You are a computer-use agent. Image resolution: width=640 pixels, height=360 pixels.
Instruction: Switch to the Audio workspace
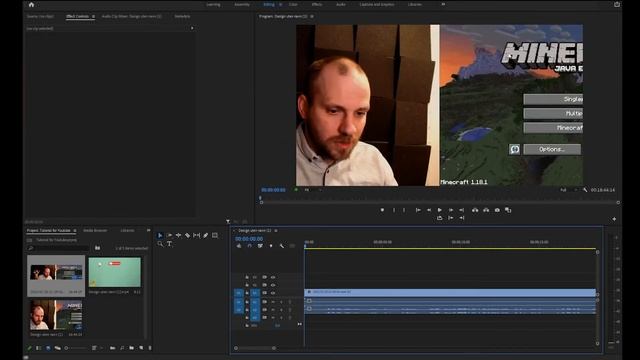(x=340, y=4)
